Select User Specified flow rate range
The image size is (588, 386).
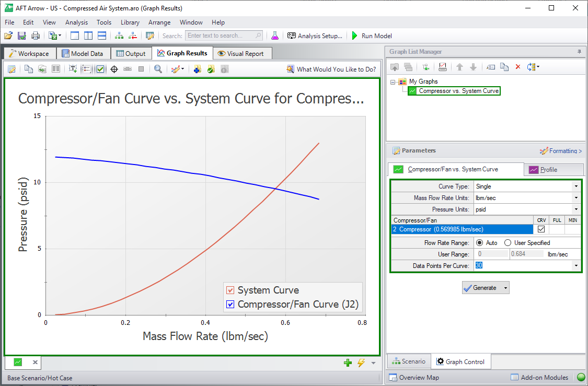[x=508, y=243]
